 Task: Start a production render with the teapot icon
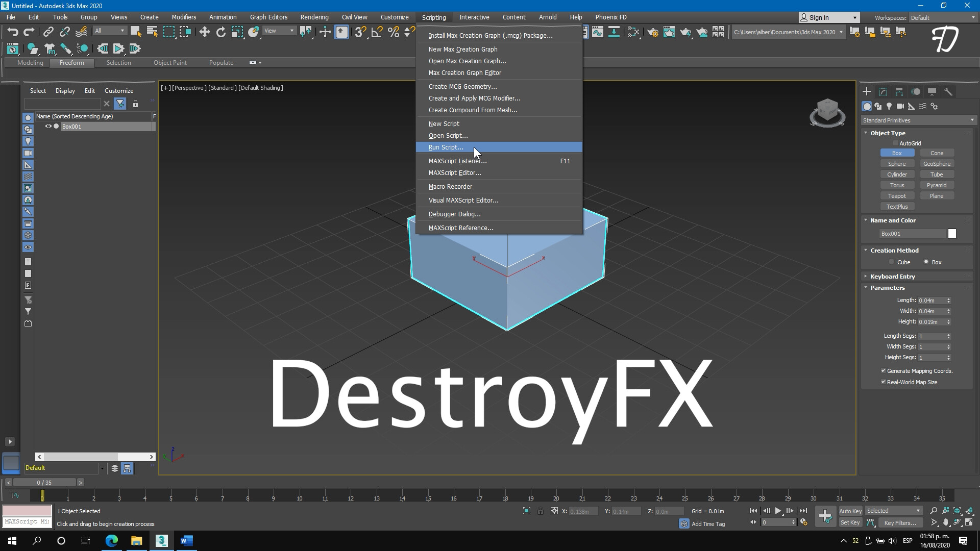tap(685, 33)
